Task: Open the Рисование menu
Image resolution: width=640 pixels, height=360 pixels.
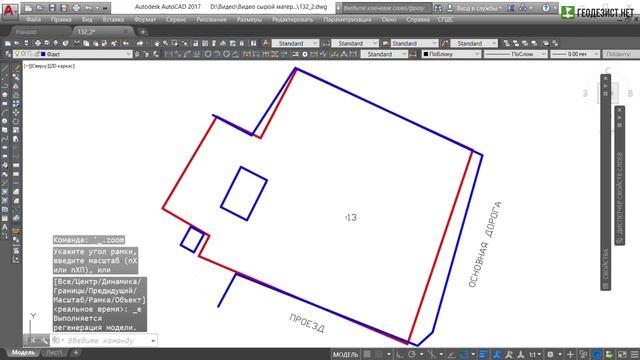Action: point(211,20)
